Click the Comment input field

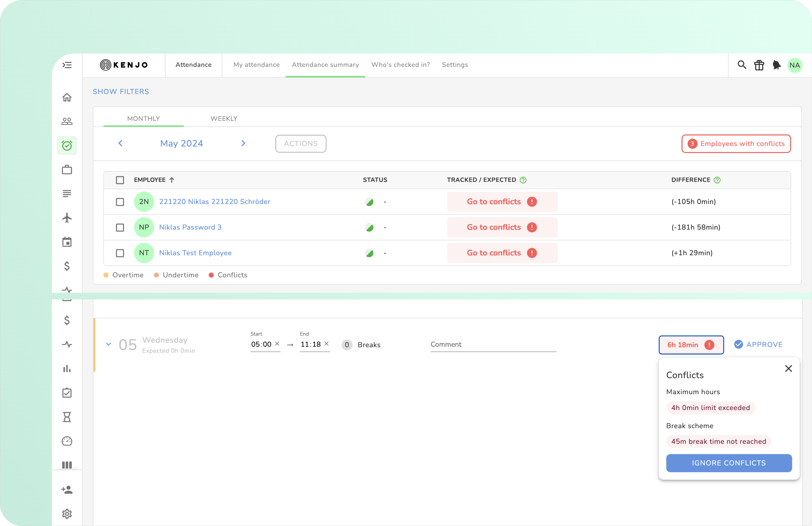tap(493, 345)
